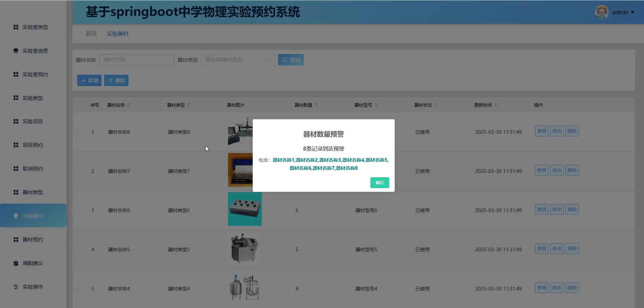Screen dimensions: 644x308
Task: Open the 实验室预约 menu item
Action: 35,74
